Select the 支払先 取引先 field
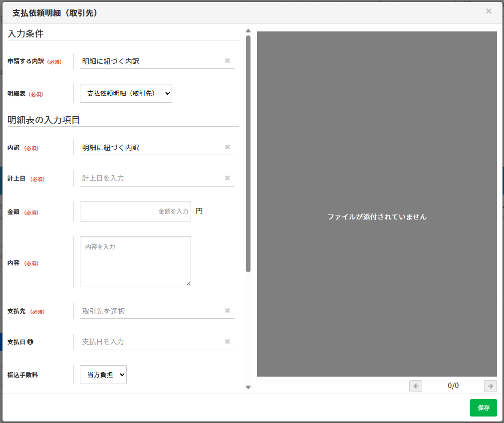The height and width of the screenshot is (423, 504). pos(150,310)
